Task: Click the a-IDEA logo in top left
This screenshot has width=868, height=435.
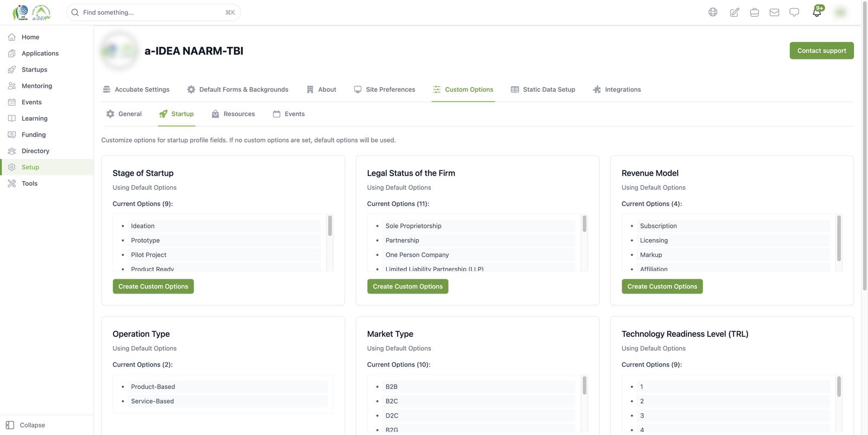Action: point(31,12)
